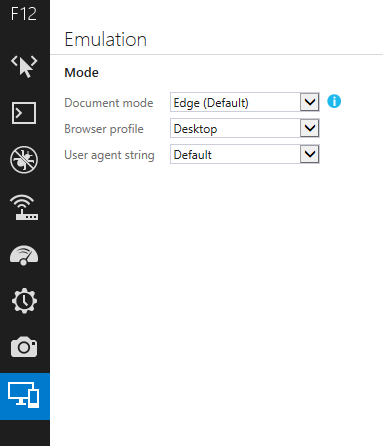Click the Document mode info icon

(334, 101)
